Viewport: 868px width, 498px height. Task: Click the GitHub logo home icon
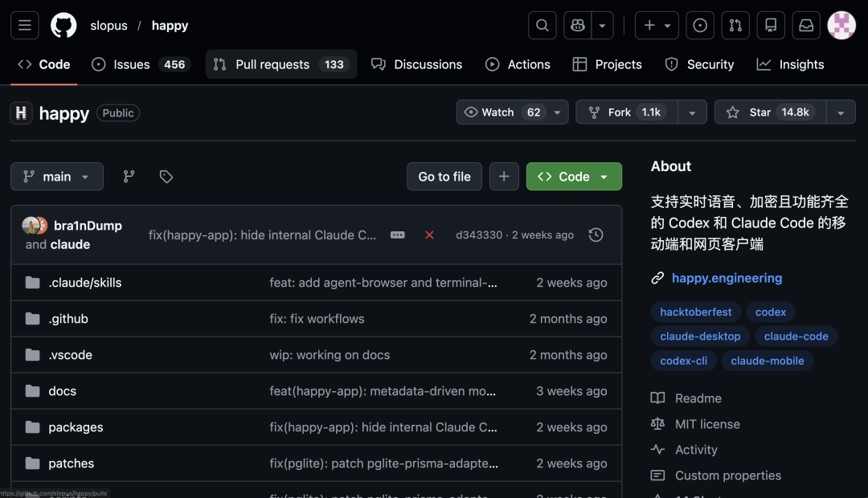click(63, 26)
